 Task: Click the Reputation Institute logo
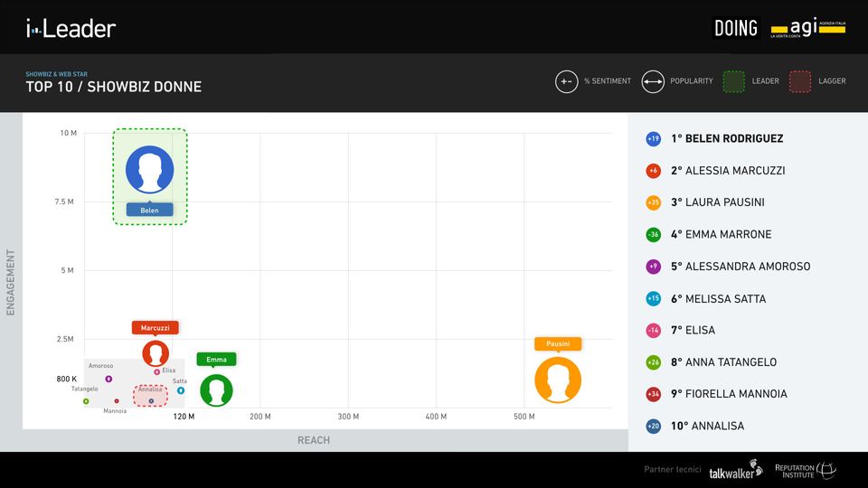coord(805,471)
